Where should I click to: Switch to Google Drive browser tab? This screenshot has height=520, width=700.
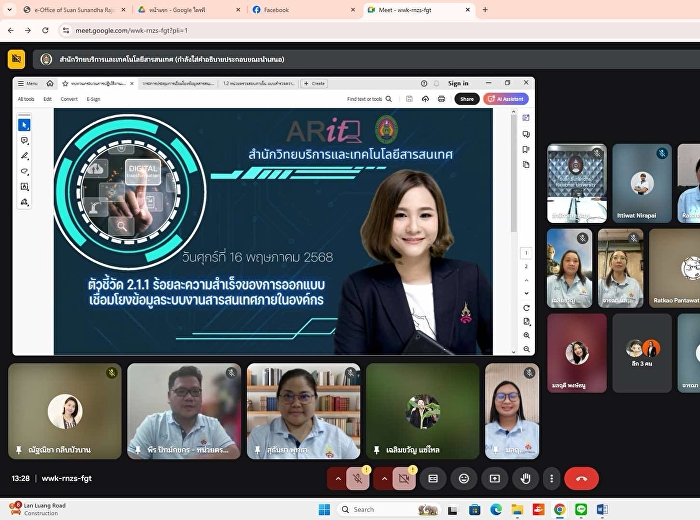pos(189,9)
